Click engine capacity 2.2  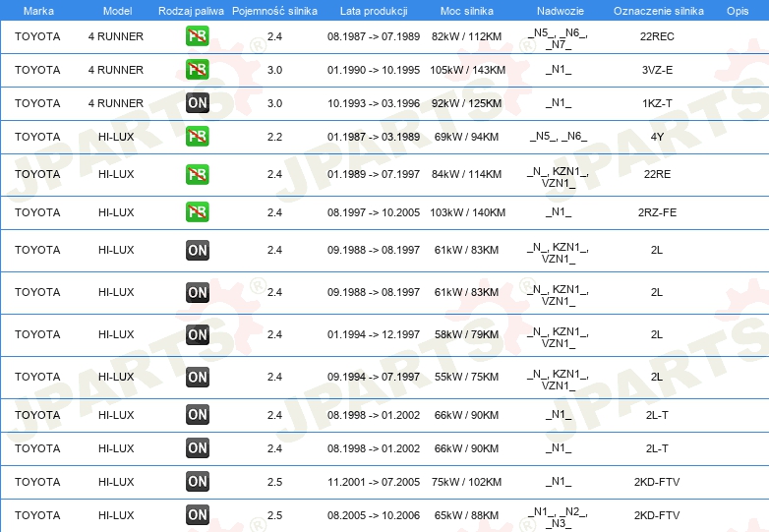click(x=274, y=137)
